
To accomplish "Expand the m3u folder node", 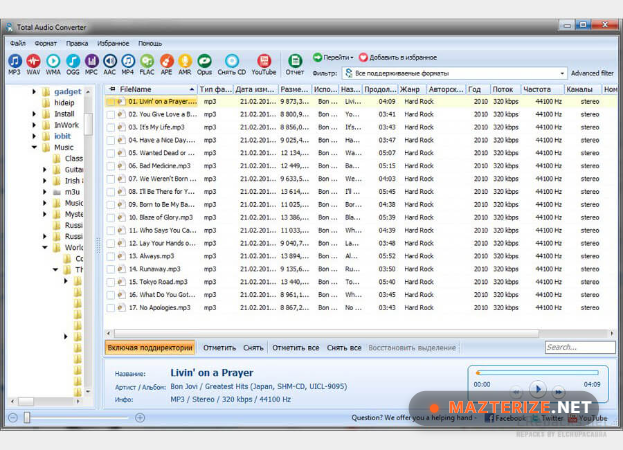I will click(x=44, y=192).
